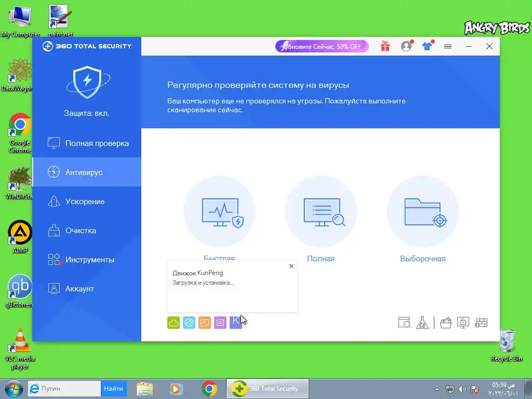This screenshot has width=532, height=399.
Task: Open the hamburger main menu
Action: coord(448,46)
